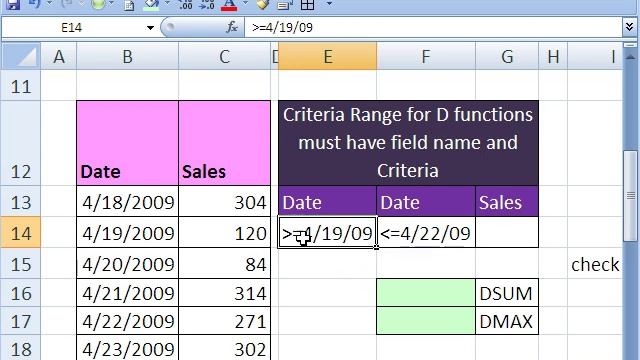Select cell with date 4/23/2009
640x360 pixels.
coord(127,348)
